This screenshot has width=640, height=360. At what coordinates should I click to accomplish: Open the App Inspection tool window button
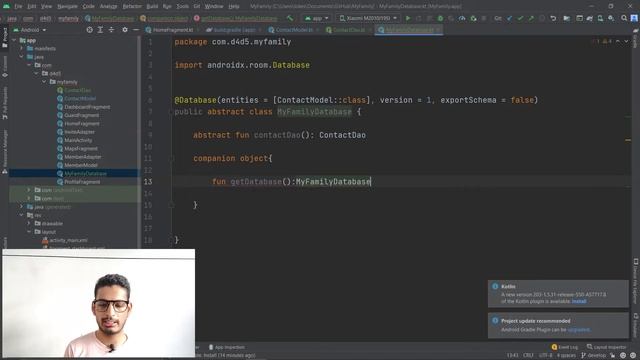[227, 347]
